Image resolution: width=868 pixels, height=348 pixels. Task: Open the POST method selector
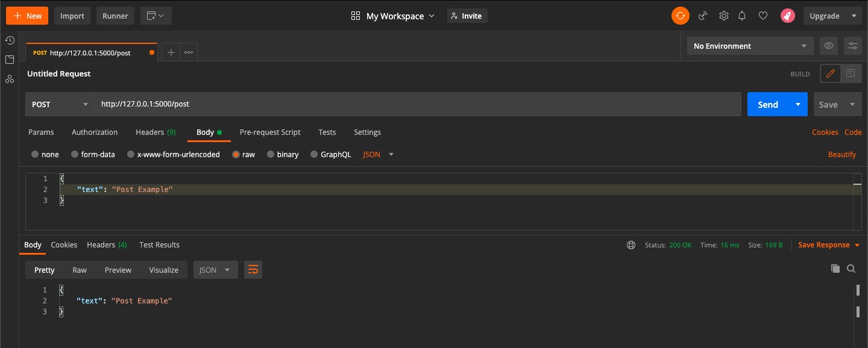tap(59, 104)
